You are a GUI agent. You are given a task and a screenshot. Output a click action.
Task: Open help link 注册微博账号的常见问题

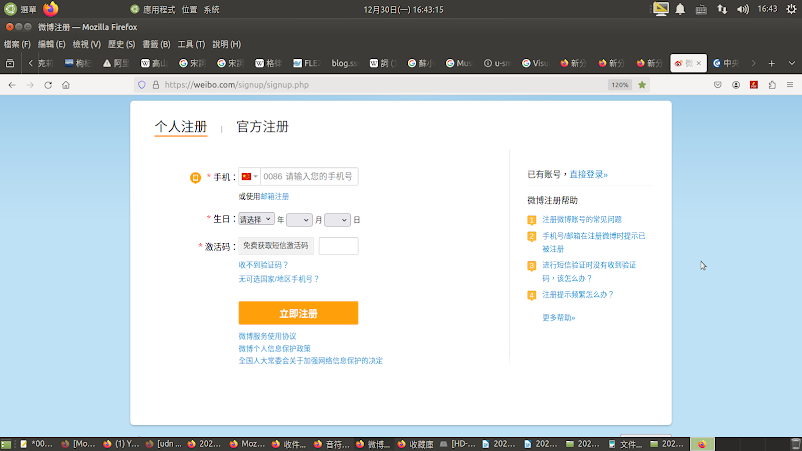click(582, 219)
